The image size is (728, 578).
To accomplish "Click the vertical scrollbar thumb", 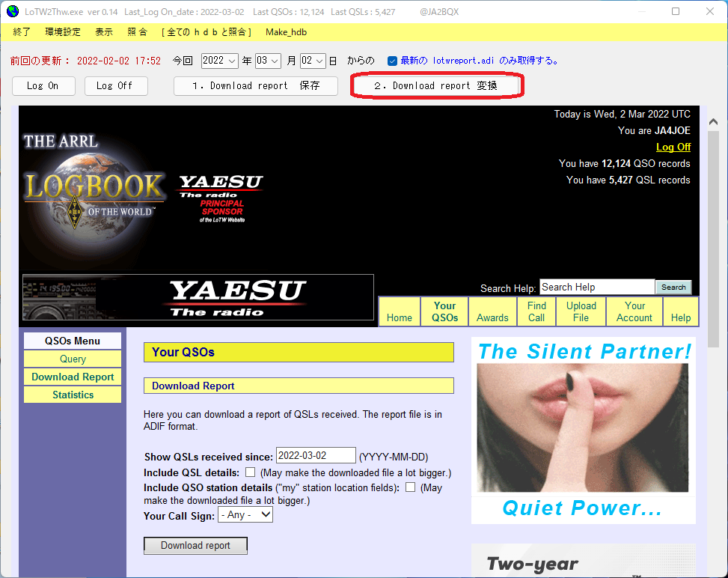I will pos(713,239).
